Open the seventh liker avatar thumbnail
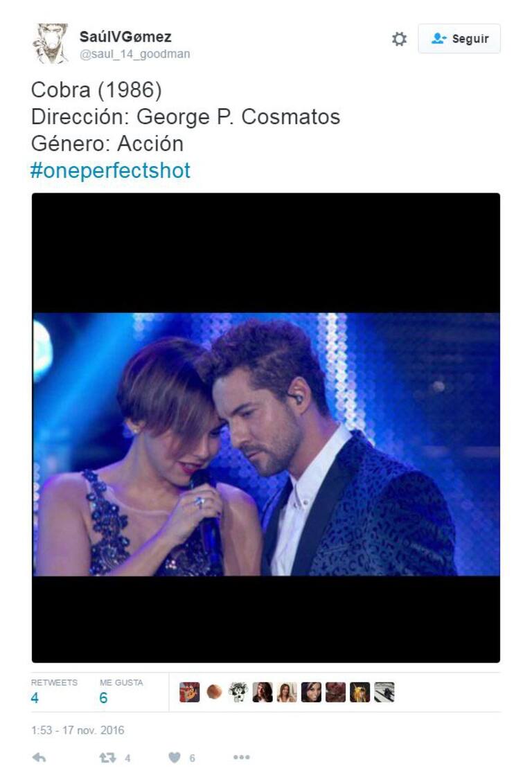Screen dimensions: 532x782 335,692
